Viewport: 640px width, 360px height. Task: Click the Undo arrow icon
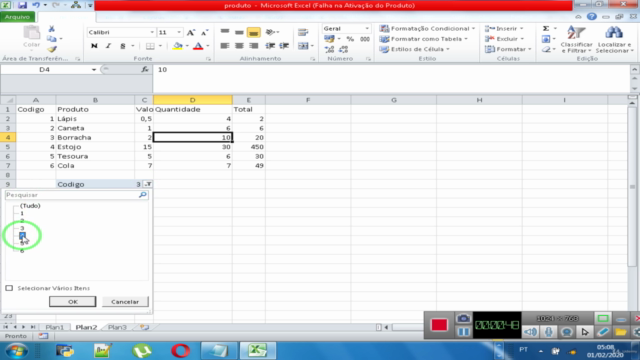36,5
